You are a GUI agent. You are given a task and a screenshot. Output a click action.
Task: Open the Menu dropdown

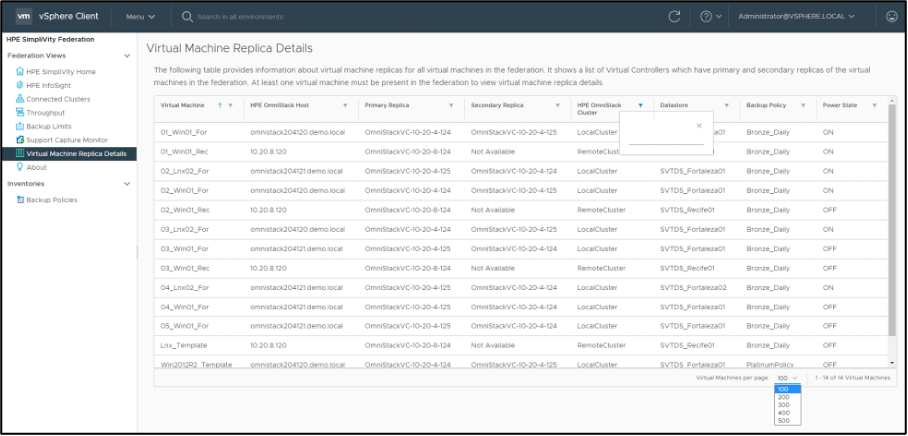click(141, 17)
